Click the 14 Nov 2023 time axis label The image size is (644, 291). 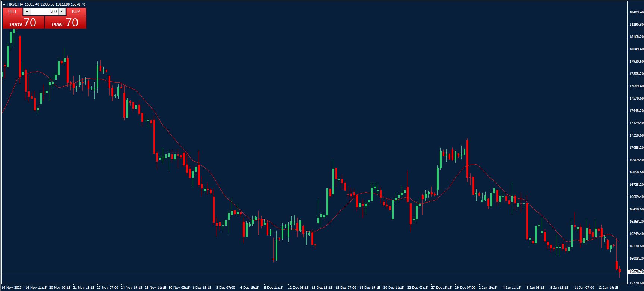point(12,288)
